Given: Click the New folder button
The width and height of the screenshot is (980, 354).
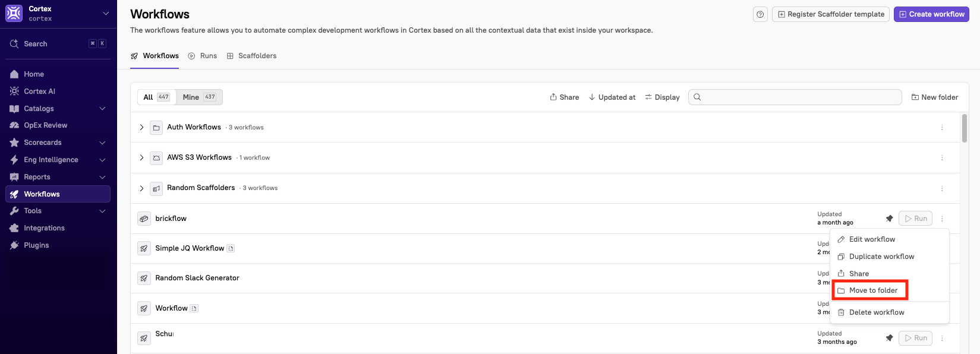Looking at the screenshot, I should click(x=935, y=97).
